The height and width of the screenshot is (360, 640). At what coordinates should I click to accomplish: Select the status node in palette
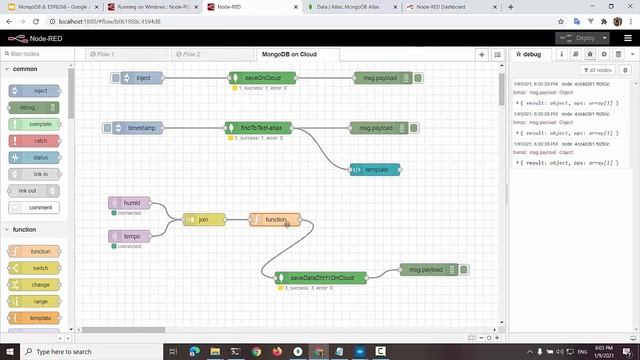click(x=34, y=158)
